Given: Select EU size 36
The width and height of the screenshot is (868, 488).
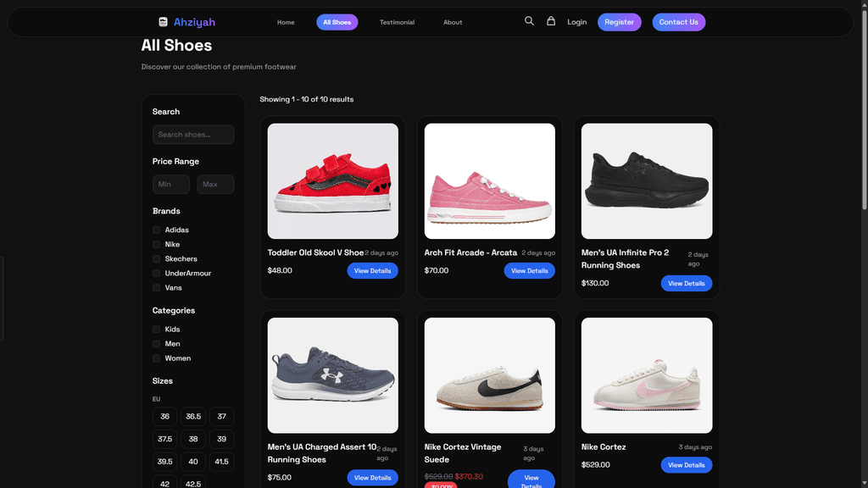Looking at the screenshot, I should [x=165, y=417].
